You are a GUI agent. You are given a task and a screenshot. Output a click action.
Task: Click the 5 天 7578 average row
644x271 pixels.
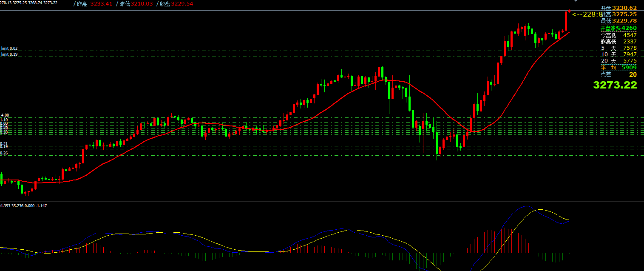(618, 48)
